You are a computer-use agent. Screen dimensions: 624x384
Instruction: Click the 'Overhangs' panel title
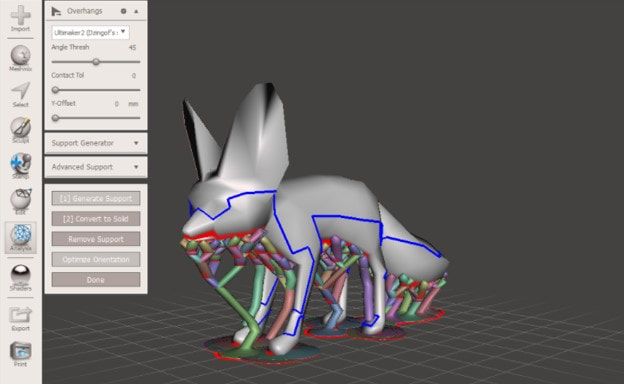point(84,11)
